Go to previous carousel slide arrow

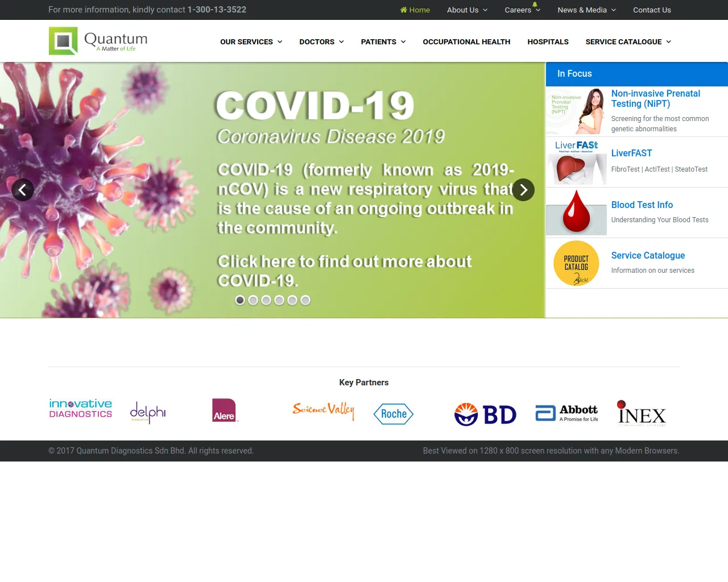23,190
